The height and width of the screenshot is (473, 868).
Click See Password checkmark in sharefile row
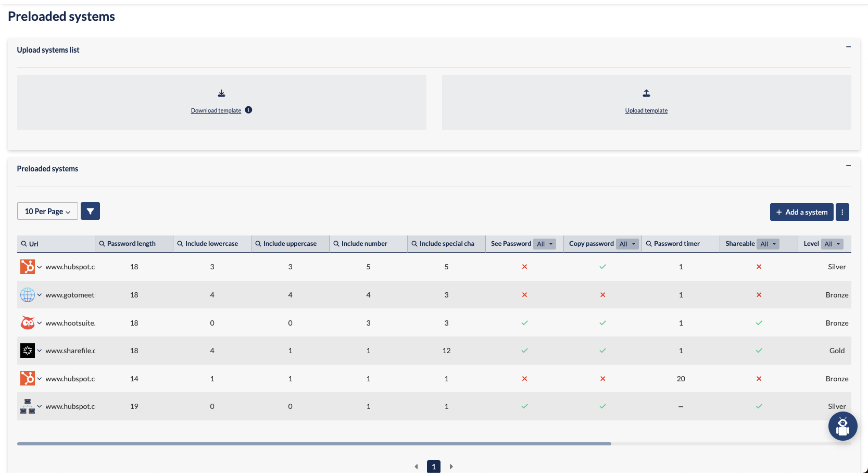(524, 351)
